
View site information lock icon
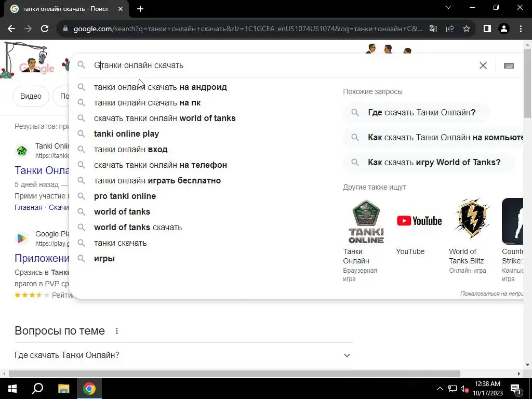pos(65,29)
